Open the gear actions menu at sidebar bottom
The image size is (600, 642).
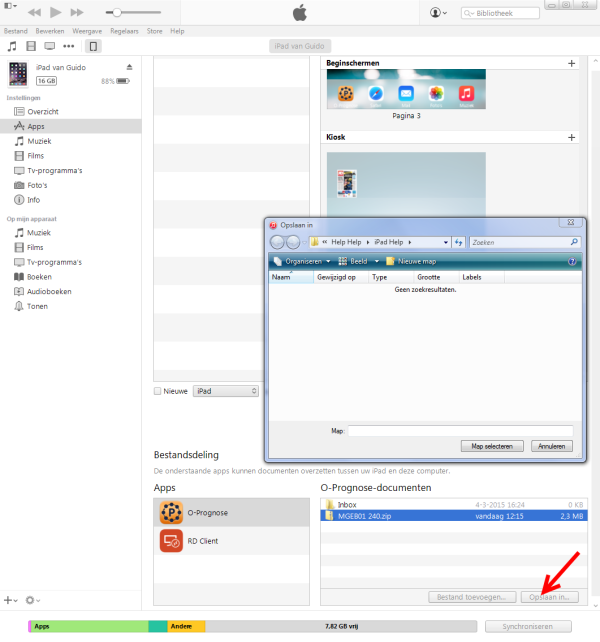32,600
